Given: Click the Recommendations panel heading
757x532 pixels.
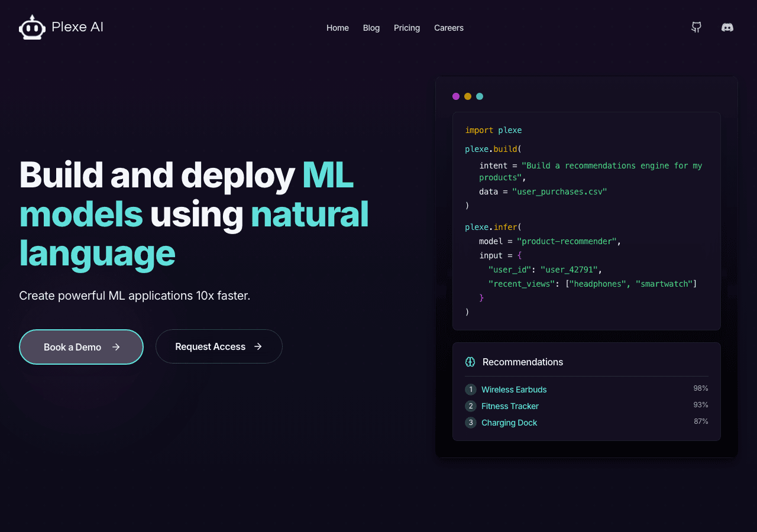Looking at the screenshot, I should [x=523, y=362].
